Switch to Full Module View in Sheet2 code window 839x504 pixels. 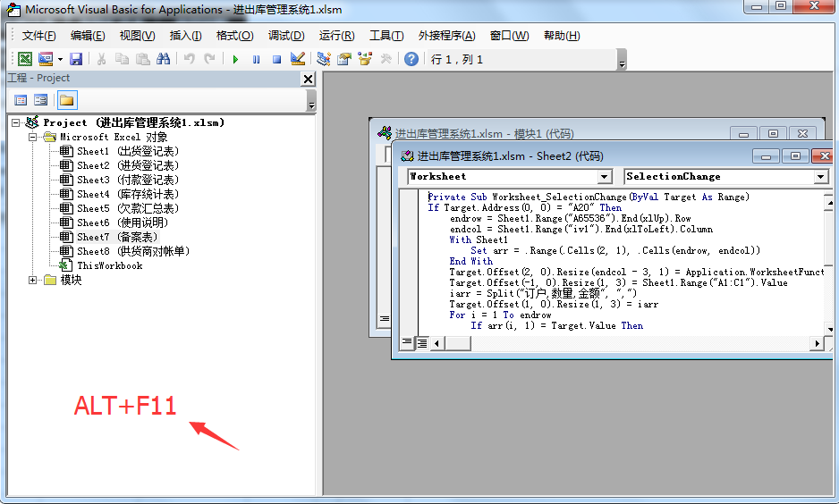(421, 342)
